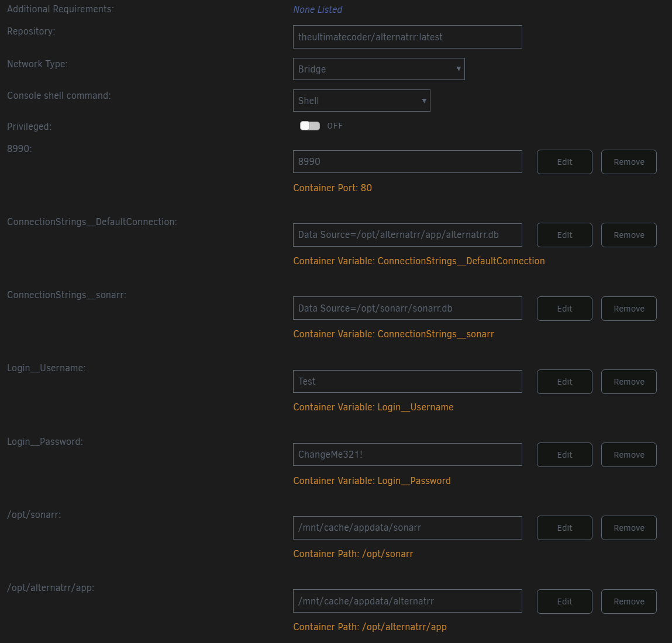
Task: Click Container Variable: Login__Username text
Action: coord(373,407)
